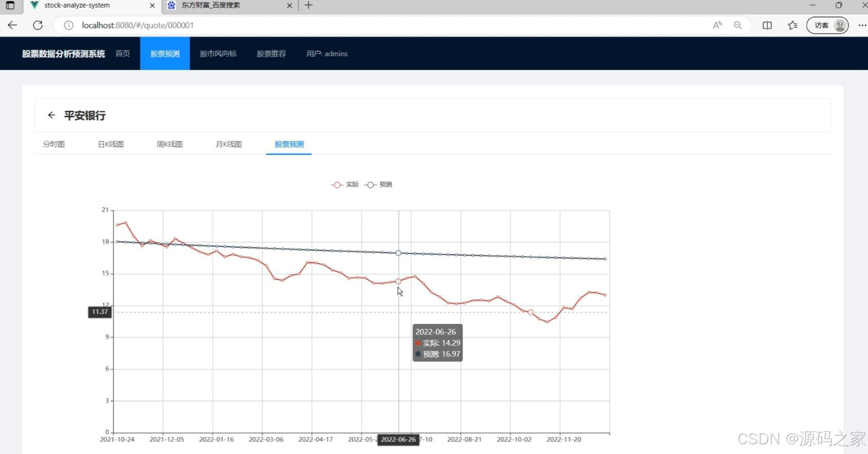Click the 股票数据分析预测系统 site title
Image resolution: width=868 pixels, height=454 pixels.
[x=64, y=54]
